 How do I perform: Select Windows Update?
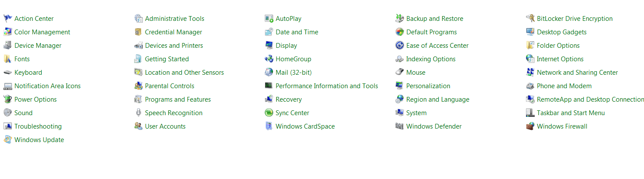click(39, 140)
